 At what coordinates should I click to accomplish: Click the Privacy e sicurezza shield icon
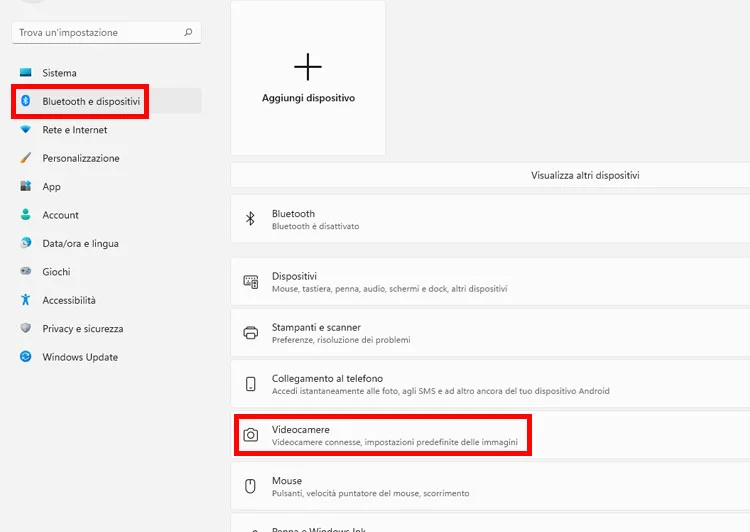[x=26, y=328]
